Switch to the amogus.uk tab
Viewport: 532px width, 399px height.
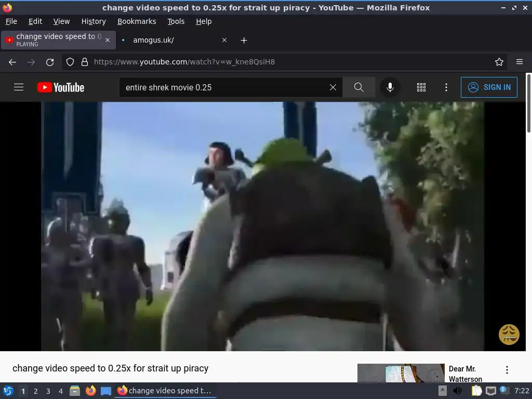[173, 40]
